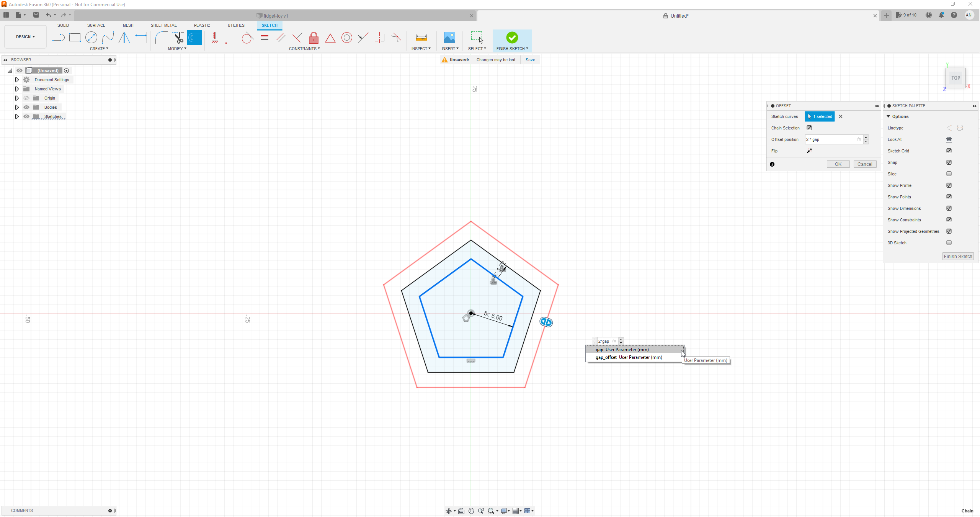Select the Equal constraint
The height and width of the screenshot is (517, 980).
264,38
